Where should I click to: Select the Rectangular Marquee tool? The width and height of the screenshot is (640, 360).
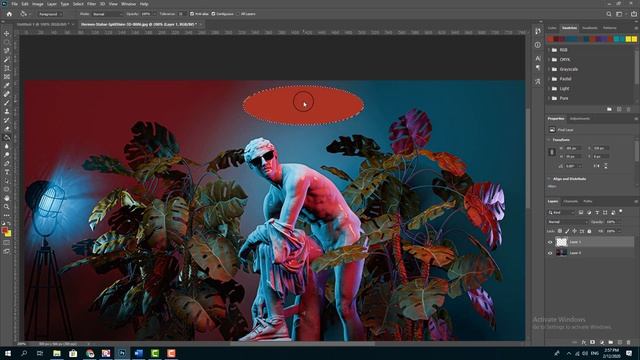[x=7, y=42]
